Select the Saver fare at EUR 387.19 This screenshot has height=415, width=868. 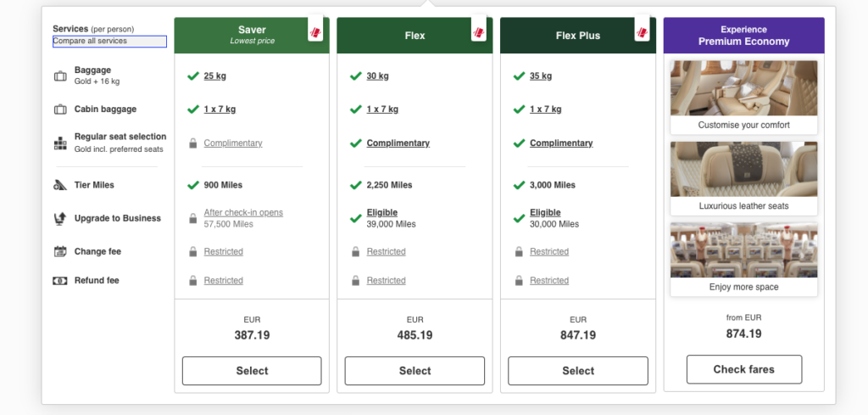pyautogui.click(x=252, y=371)
